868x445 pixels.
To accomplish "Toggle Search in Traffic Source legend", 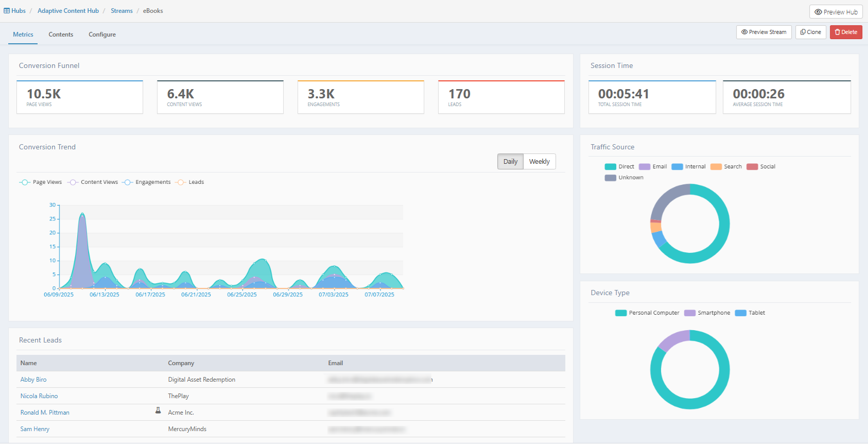I will tap(726, 166).
